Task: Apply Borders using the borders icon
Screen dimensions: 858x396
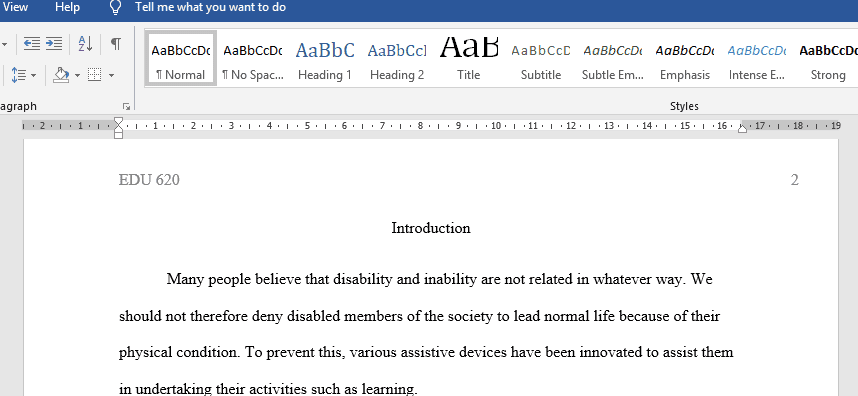Action: coord(95,74)
